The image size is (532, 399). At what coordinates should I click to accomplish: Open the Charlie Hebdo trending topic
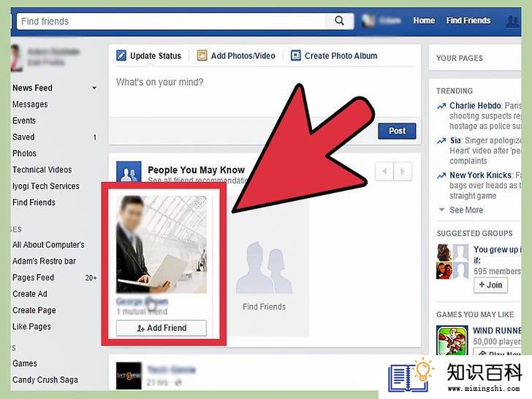[x=475, y=105]
